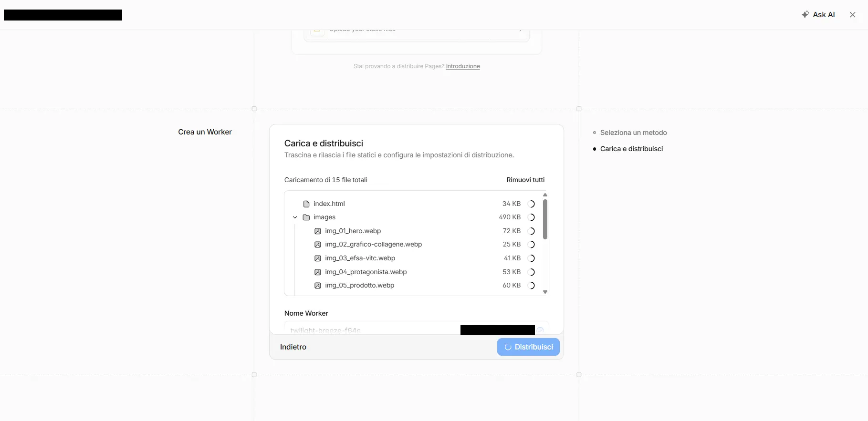Click the file list scroll down arrow
Image resolution: width=868 pixels, height=421 pixels.
pos(545,292)
